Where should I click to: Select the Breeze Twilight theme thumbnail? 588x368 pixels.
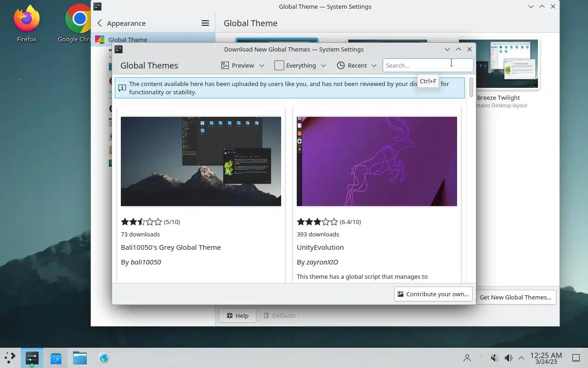498,64
